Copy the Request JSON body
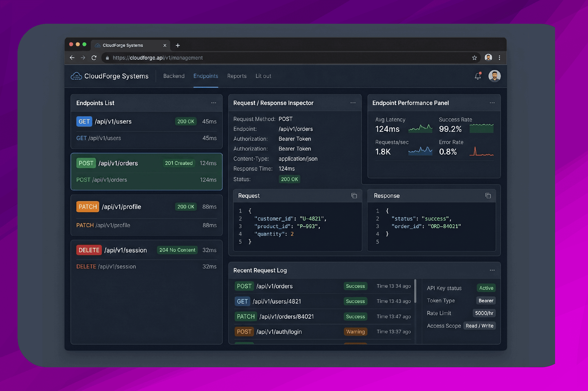Image resolution: width=588 pixels, height=391 pixels. coord(354,196)
